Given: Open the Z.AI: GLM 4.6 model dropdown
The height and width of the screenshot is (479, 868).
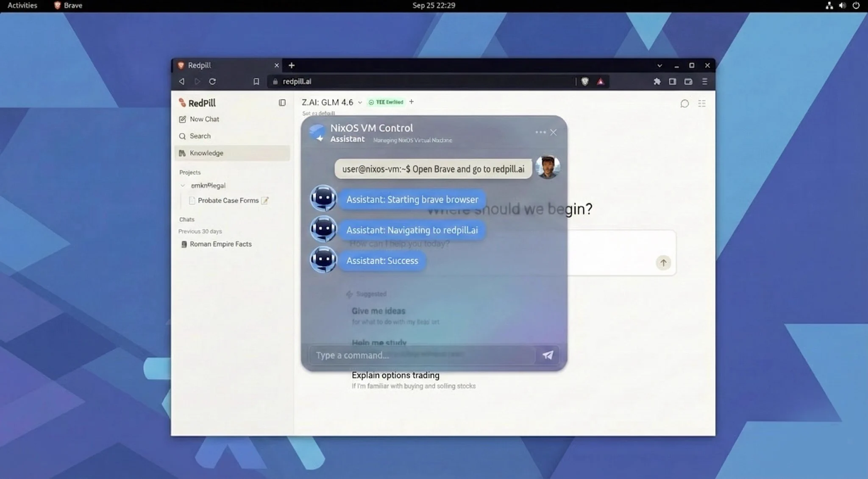Looking at the screenshot, I should pyautogui.click(x=332, y=102).
